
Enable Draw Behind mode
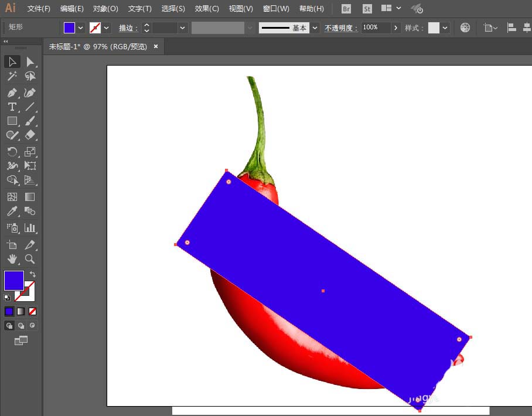point(21,325)
